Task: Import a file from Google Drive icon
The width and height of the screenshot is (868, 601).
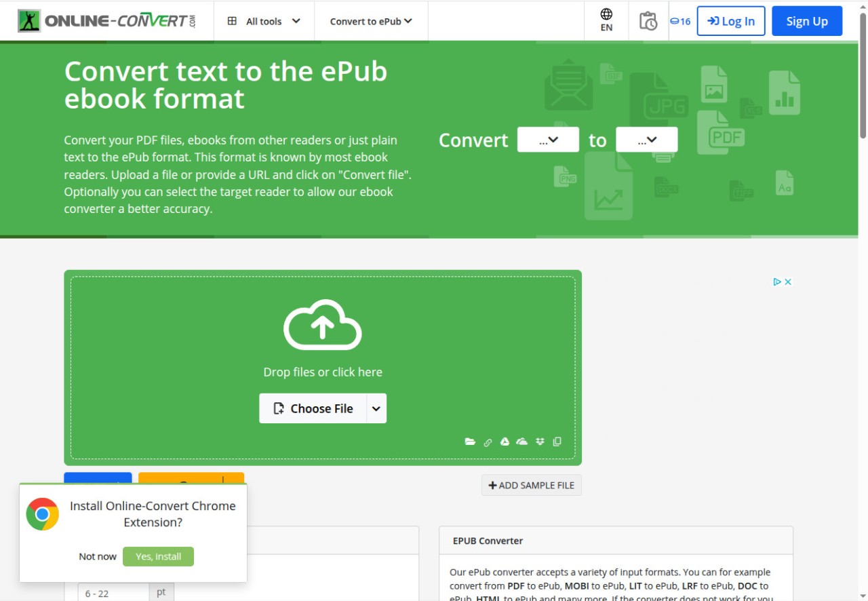Action: click(x=505, y=442)
